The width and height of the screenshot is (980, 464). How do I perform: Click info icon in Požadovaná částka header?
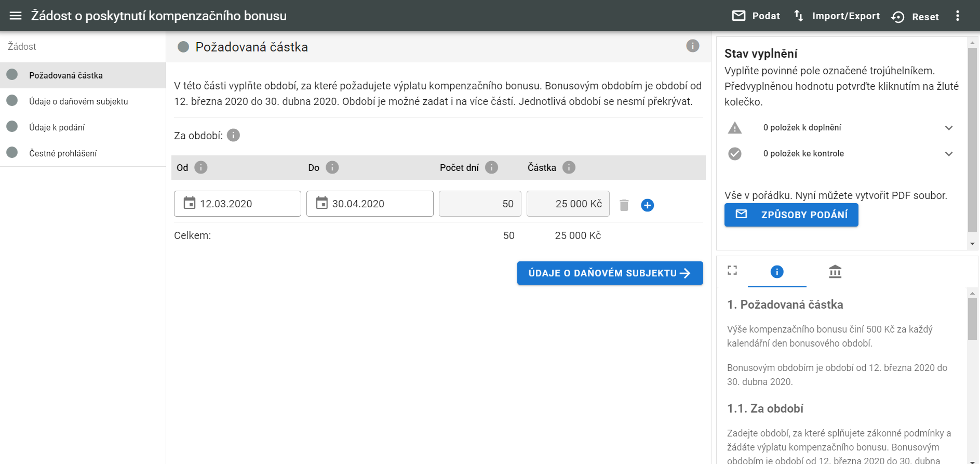click(692, 46)
